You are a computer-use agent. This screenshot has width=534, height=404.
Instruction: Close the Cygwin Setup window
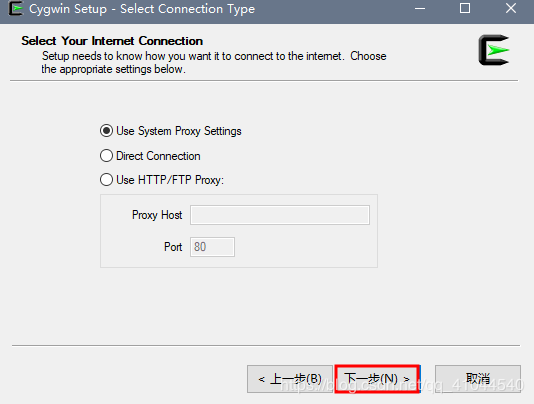(x=511, y=8)
